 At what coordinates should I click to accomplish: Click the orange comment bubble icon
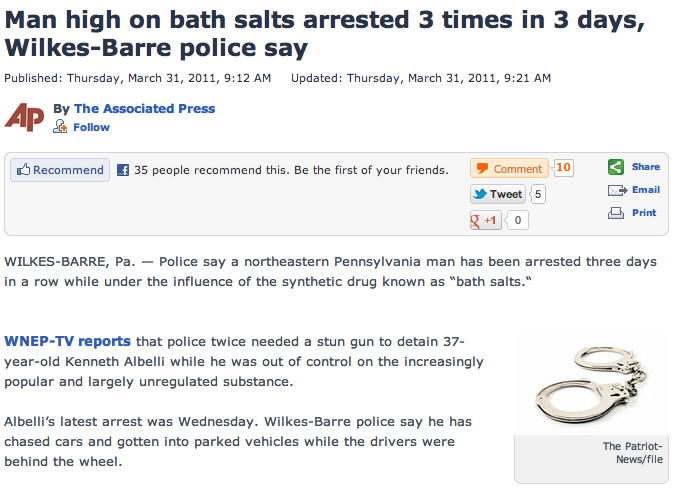(x=482, y=168)
